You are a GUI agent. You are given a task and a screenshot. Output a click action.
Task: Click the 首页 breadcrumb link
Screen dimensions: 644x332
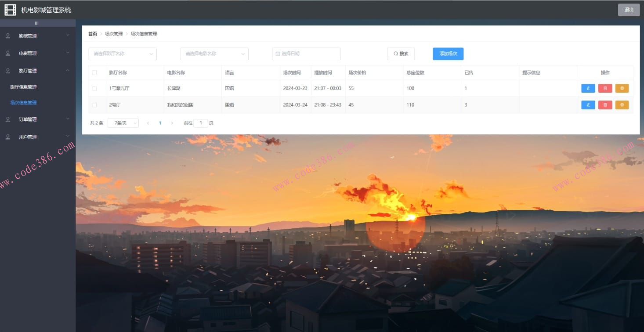[92, 34]
